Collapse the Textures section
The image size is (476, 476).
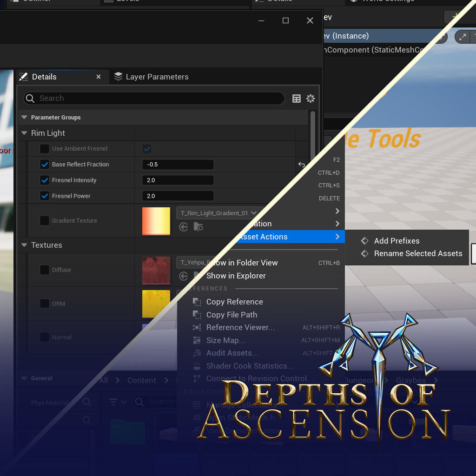pyautogui.click(x=24, y=245)
